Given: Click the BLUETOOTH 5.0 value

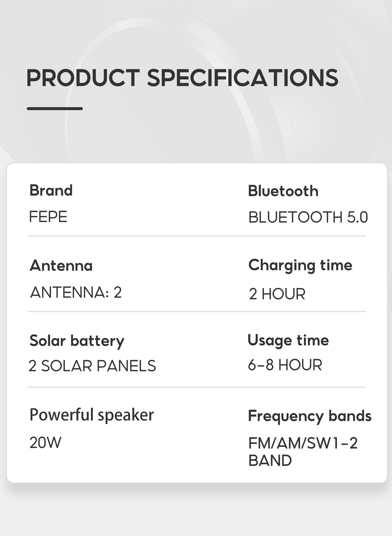Looking at the screenshot, I should 308,217.
